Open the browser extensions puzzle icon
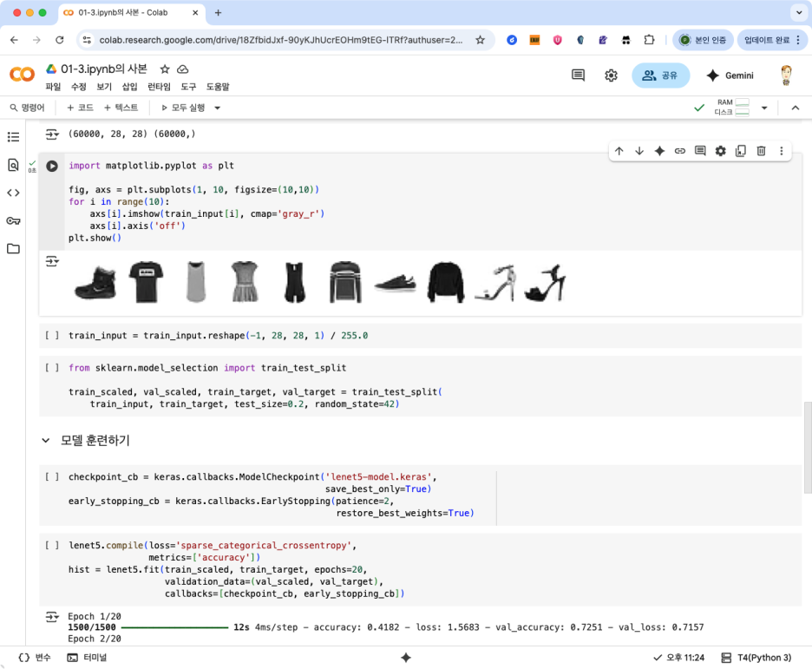 (x=649, y=40)
